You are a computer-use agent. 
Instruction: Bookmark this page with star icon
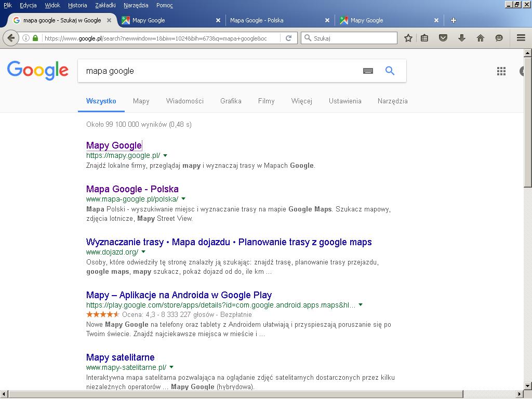pyautogui.click(x=408, y=38)
